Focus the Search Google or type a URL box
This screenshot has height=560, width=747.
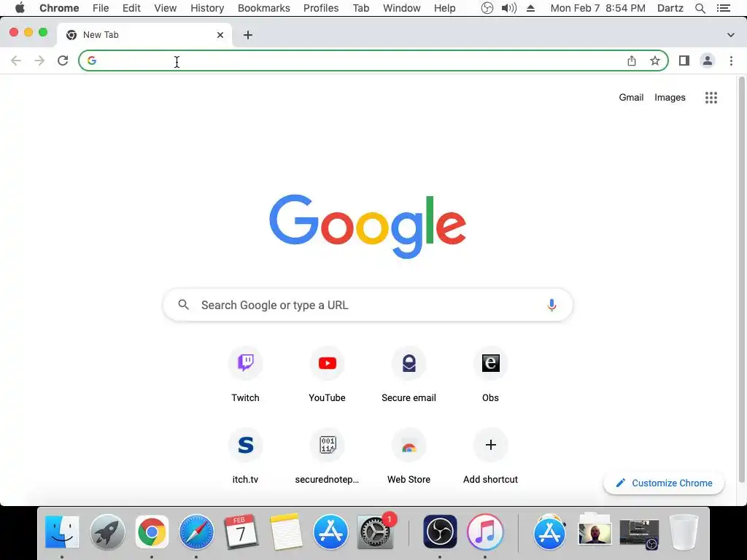368,305
